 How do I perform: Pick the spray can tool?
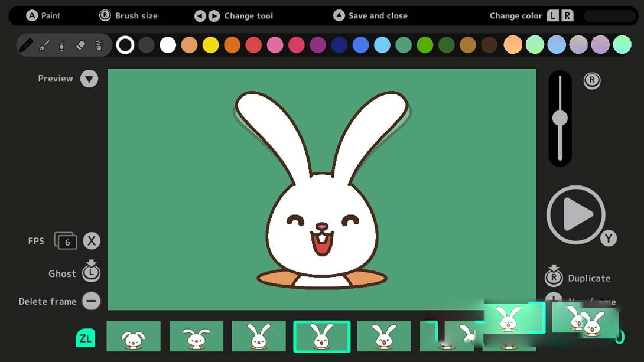coord(62,45)
